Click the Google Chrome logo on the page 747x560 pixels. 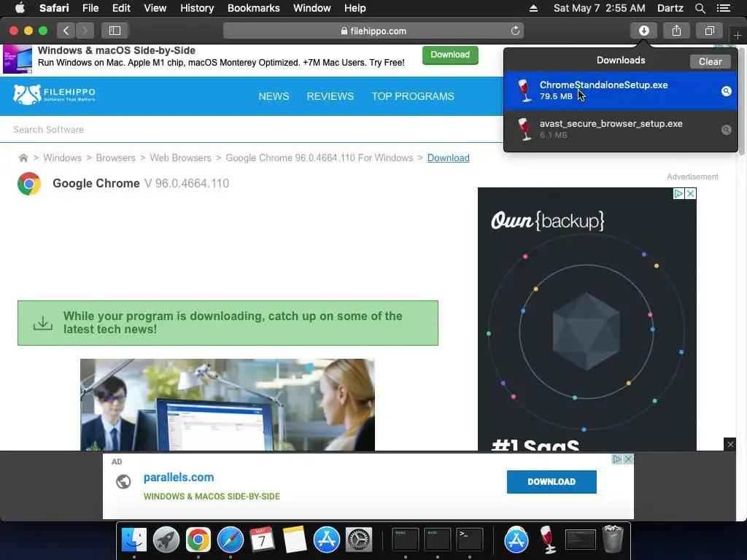point(29,183)
